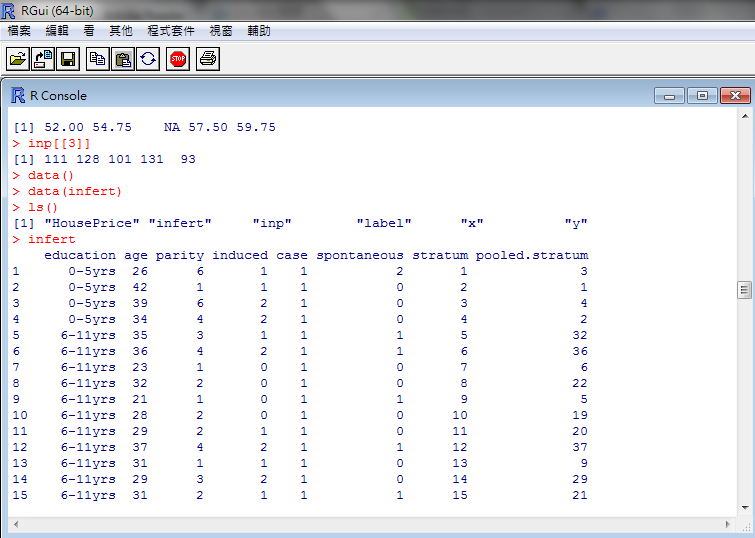
Task: Click the "data()" command line
Action: (x=51, y=175)
